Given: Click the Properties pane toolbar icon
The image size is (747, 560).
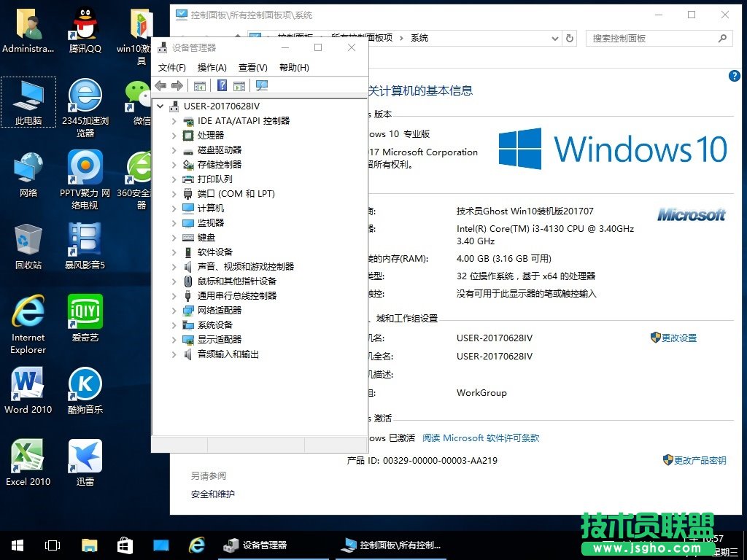Looking at the screenshot, I should tap(239, 86).
